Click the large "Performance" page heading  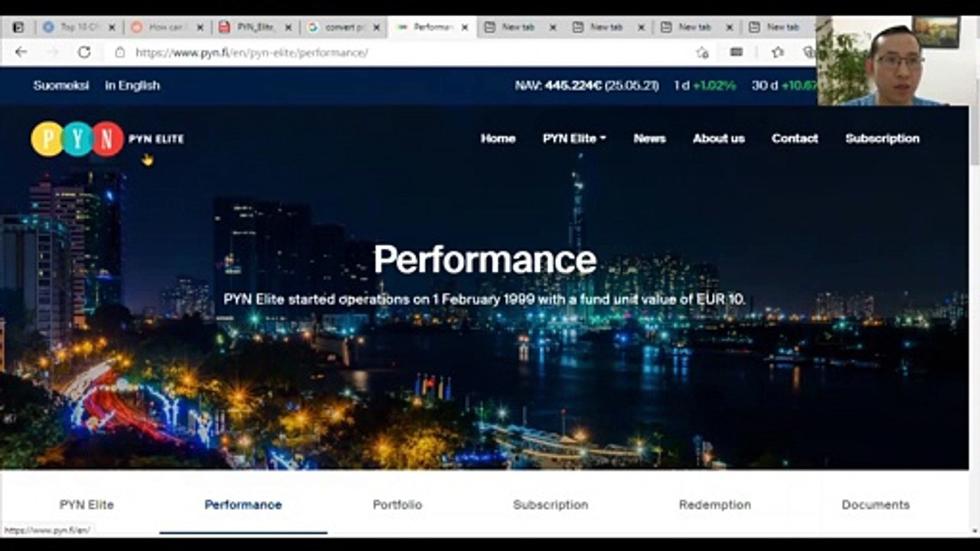coord(485,259)
